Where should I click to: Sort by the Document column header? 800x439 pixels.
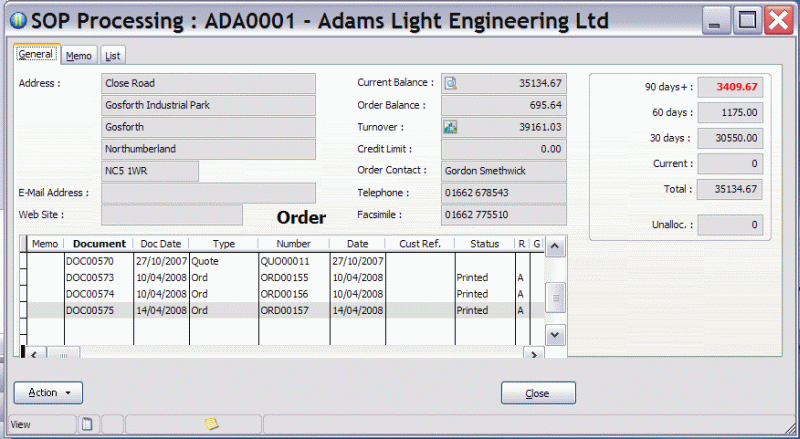click(99, 244)
